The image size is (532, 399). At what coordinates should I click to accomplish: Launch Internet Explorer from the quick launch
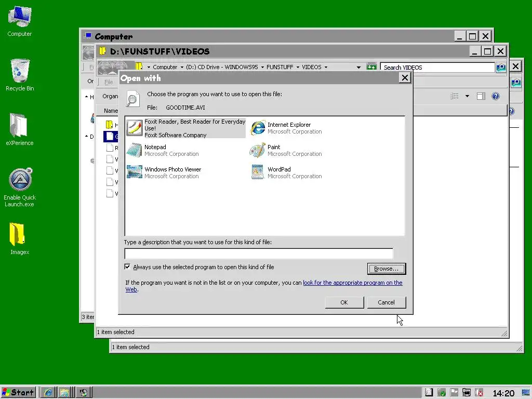pyautogui.click(x=48, y=393)
